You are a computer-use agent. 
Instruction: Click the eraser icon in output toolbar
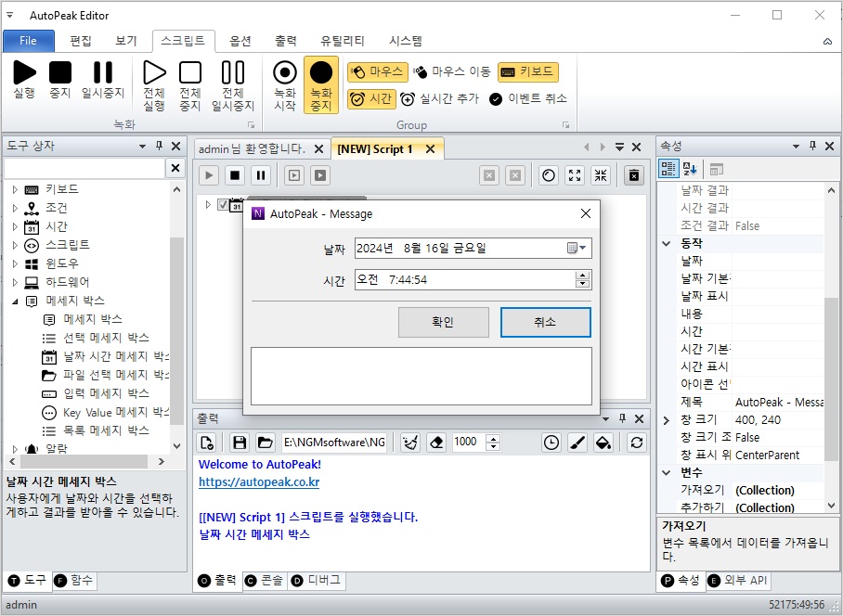[436, 443]
